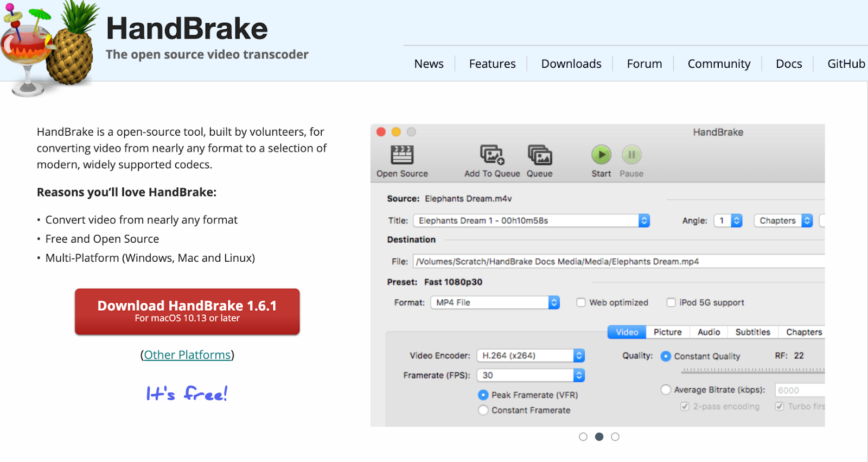Open the Community navigation link

[719, 64]
